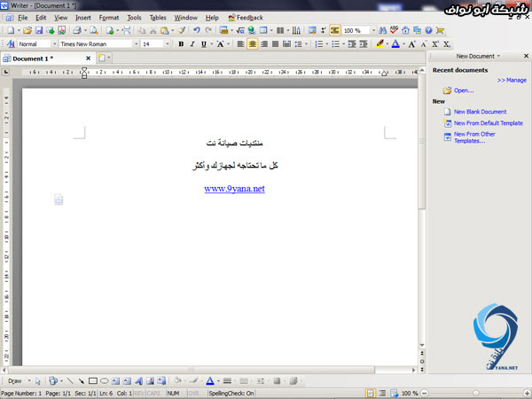Click the zoom slider handle in status bar
The width and height of the screenshot is (532, 399).
[x=476, y=393]
